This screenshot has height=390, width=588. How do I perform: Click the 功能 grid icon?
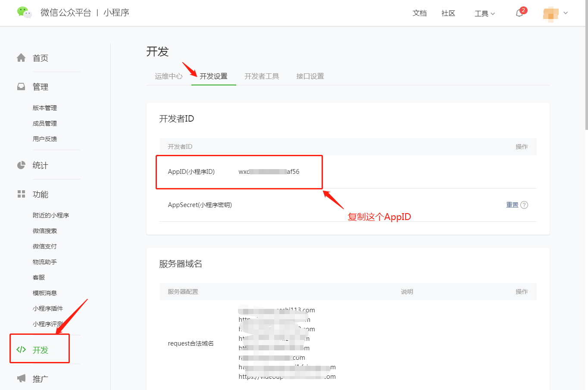pos(21,194)
